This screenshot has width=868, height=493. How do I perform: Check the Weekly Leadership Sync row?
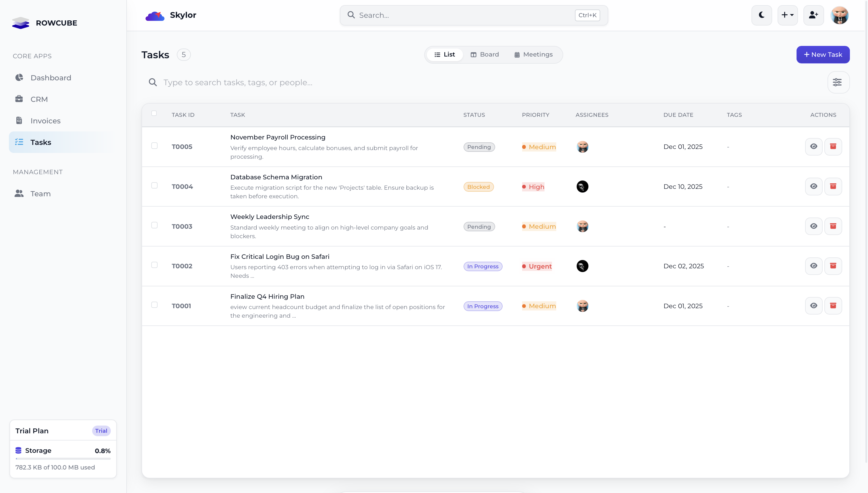tap(154, 226)
